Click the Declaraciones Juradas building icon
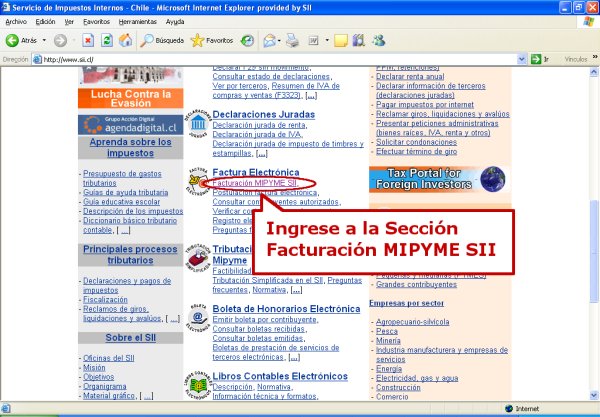Screen dimensions: 600x417 pyautogui.click(x=198, y=124)
